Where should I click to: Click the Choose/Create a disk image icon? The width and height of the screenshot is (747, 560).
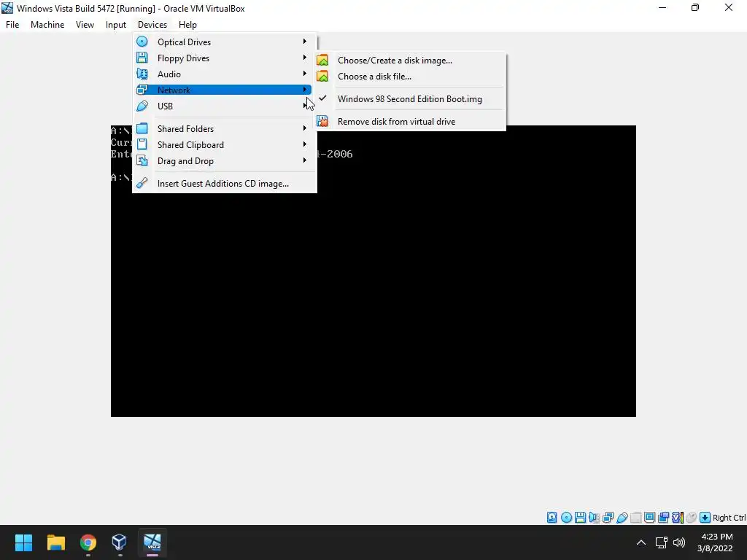[x=322, y=60]
